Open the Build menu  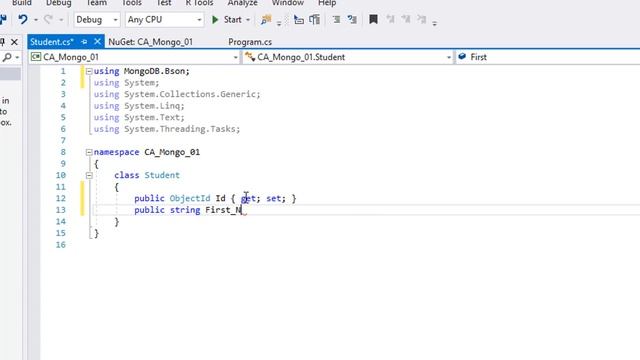pyautogui.click(x=22, y=3)
